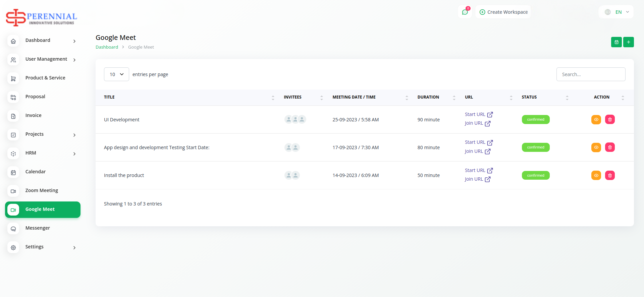The height and width of the screenshot is (297, 644).
Task: Open the entries per page dropdown
Action: pyautogui.click(x=116, y=74)
